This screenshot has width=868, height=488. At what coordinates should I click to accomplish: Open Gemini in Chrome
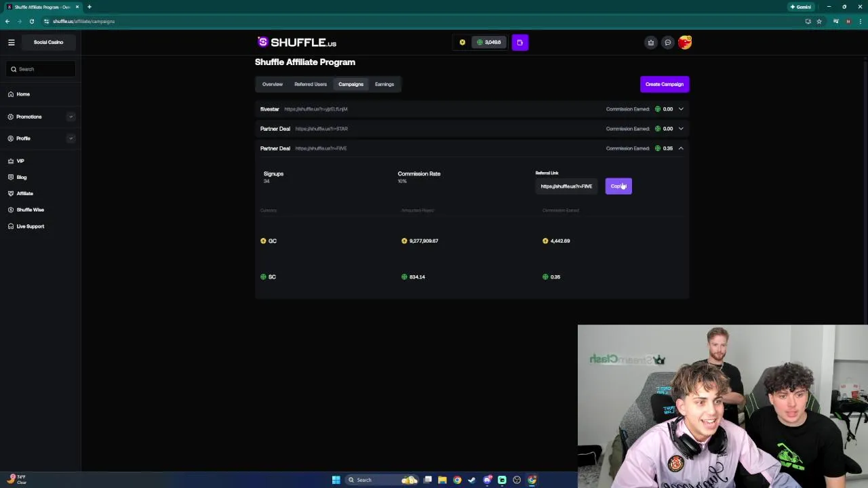[x=801, y=7]
